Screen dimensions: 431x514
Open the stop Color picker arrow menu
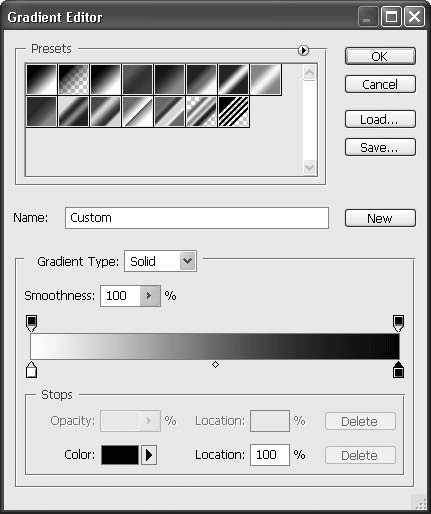(149, 455)
